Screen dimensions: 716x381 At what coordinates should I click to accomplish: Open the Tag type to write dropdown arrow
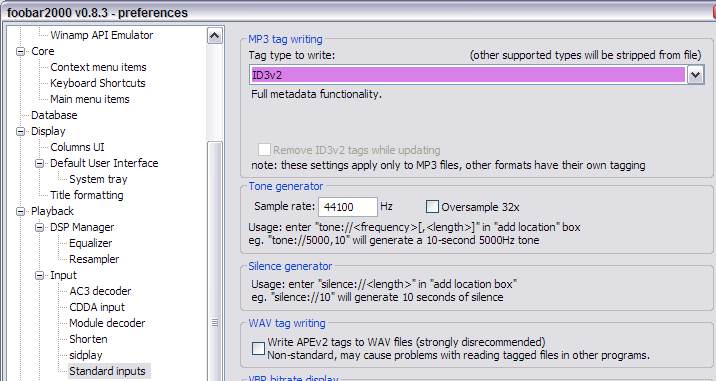point(695,75)
